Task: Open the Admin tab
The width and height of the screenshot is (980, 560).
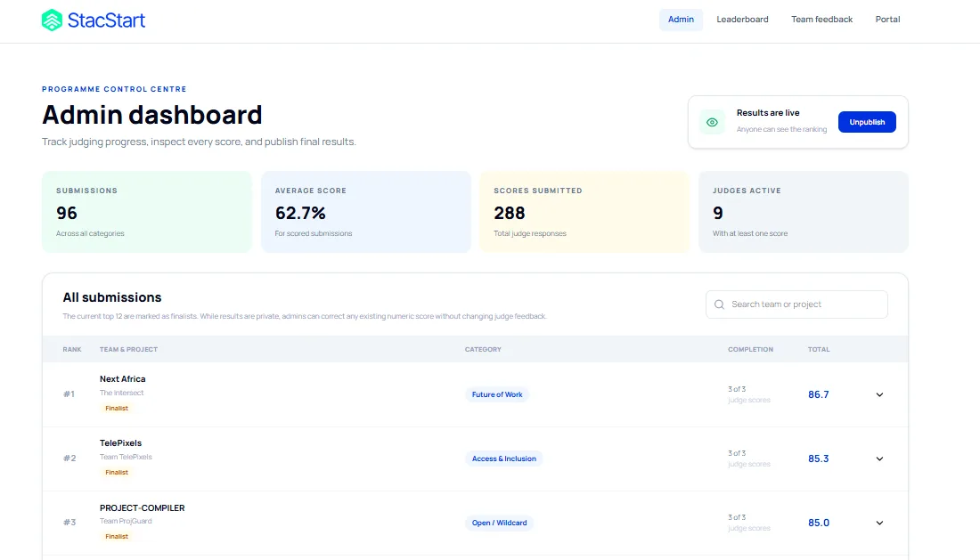Action: (681, 20)
